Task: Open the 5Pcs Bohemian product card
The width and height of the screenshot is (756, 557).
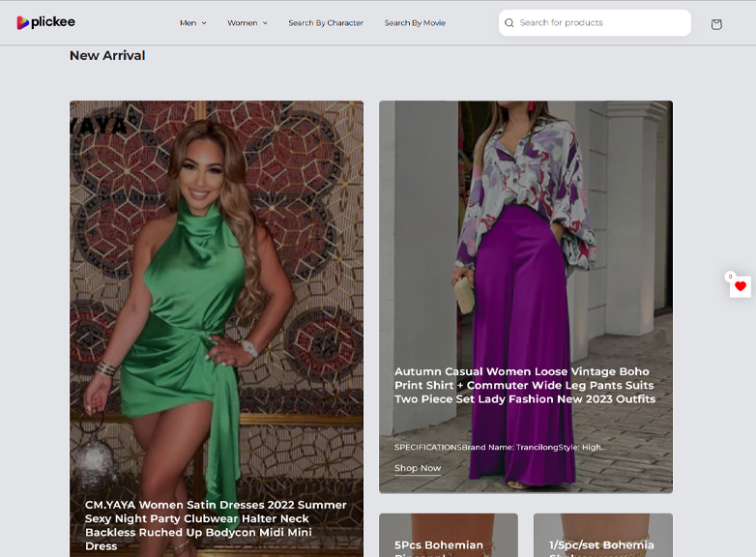Action: tap(448, 537)
